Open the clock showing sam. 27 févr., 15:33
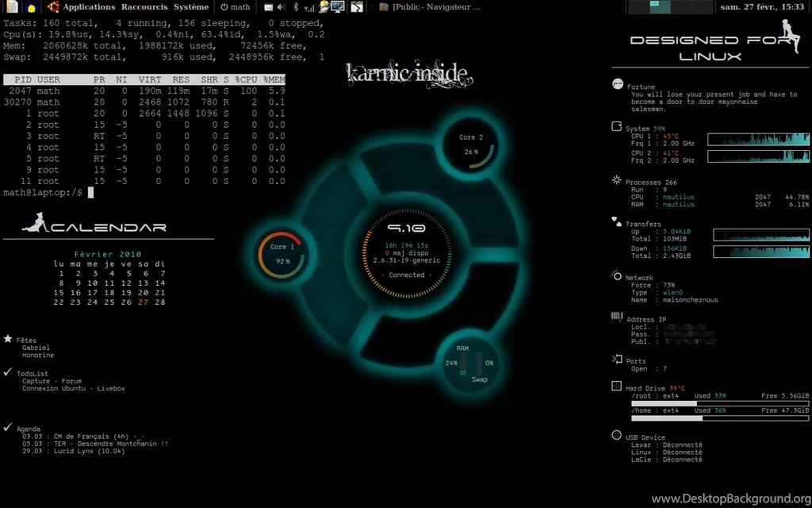Viewport: 812px width, 508px height. tap(762, 7)
